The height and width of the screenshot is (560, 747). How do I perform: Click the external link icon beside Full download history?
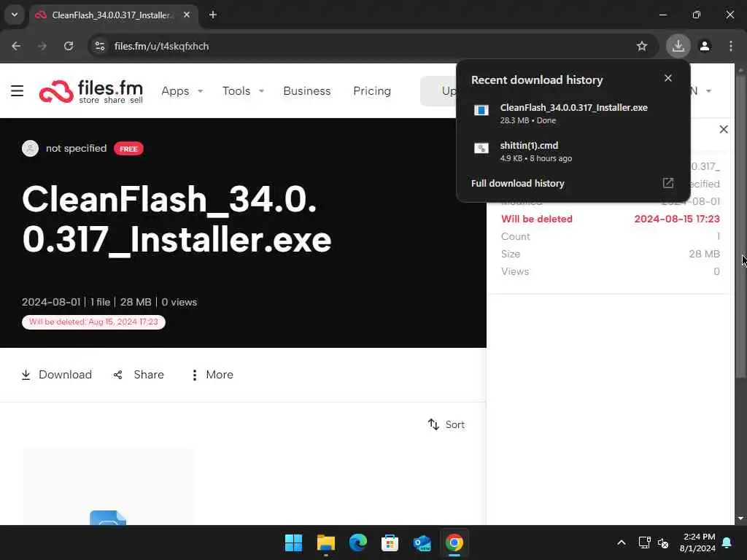click(668, 183)
